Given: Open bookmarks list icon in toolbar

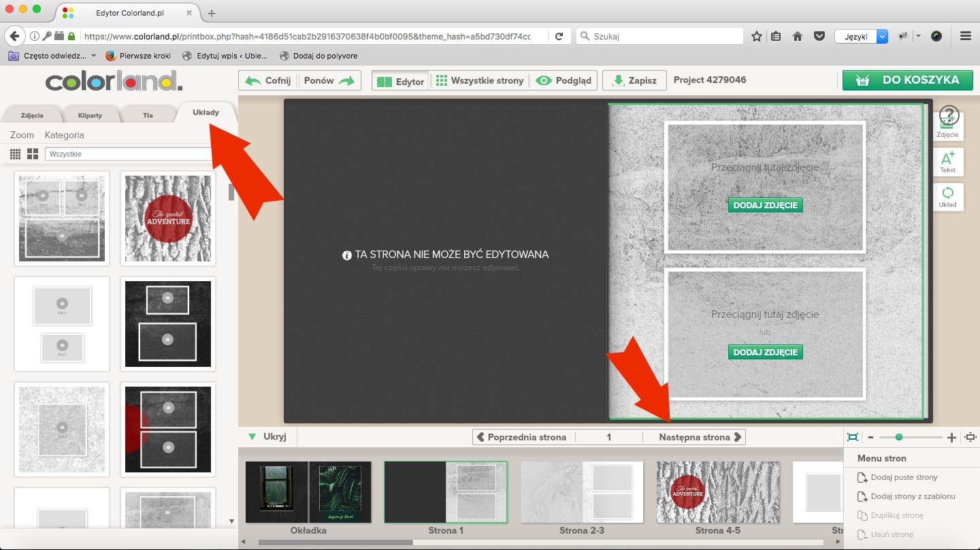Looking at the screenshot, I should coord(777,36).
